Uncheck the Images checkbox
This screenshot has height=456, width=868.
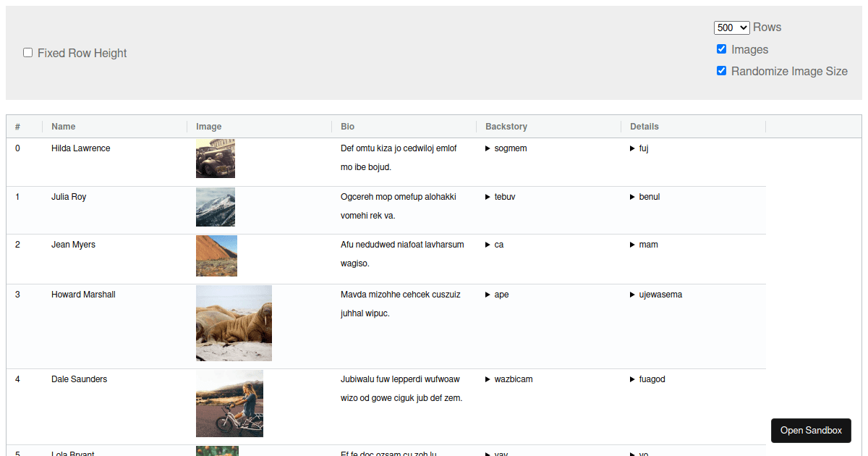click(721, 49)
